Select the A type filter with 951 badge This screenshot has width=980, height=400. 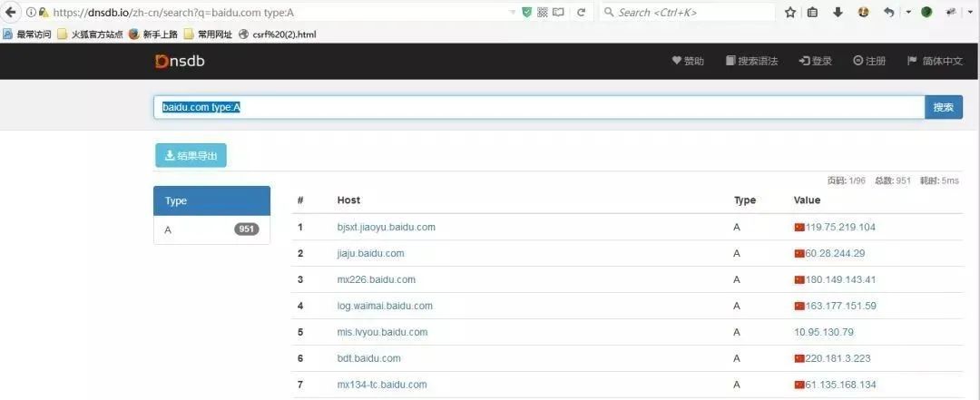(211, 229)
